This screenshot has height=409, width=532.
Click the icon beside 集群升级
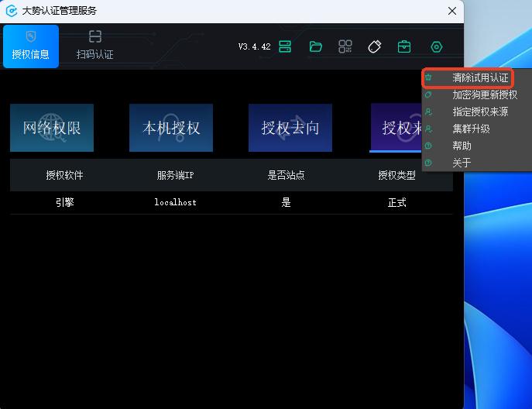click(x=428, y=129)
